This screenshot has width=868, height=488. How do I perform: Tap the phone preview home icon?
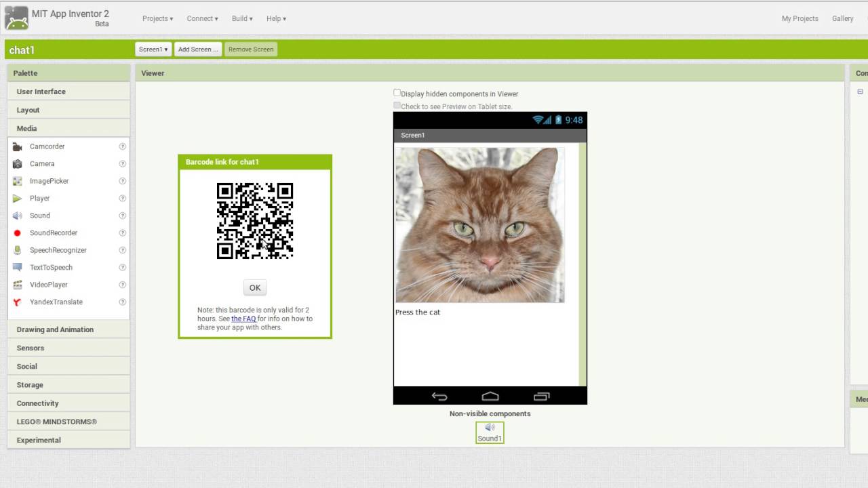pyautogui.click(x=490, y=396)
